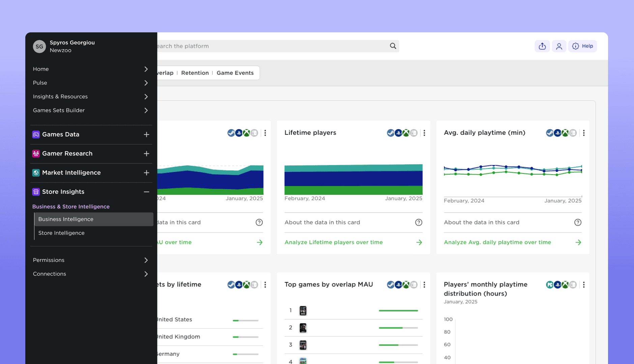Click the Market Intelligence globe icon
Image resolution: width=634 pixels, height=364 pixels.
coord(36,173)
